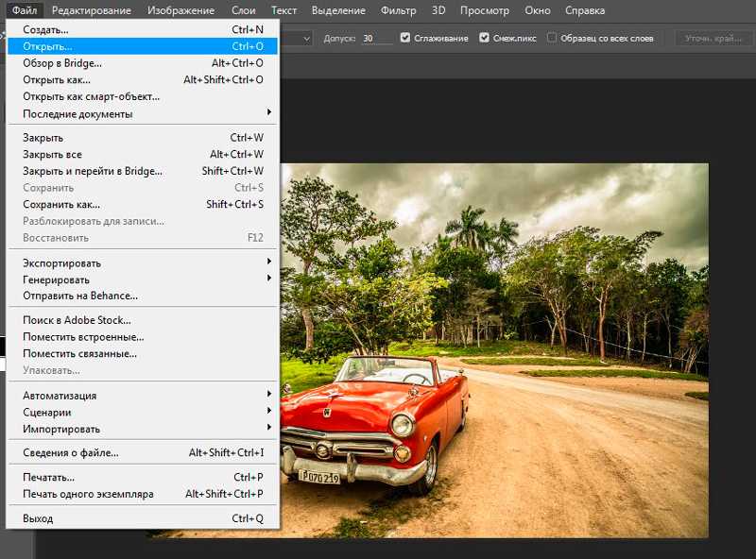Toggle the Смеж.пикс checkbox

485,38
